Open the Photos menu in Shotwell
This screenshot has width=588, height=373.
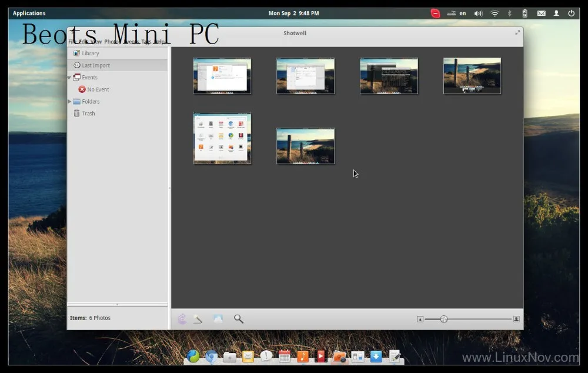111,42
